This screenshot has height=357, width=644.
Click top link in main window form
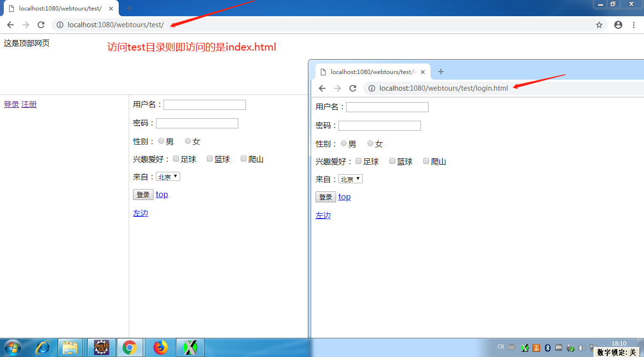(x=162, y=194)
